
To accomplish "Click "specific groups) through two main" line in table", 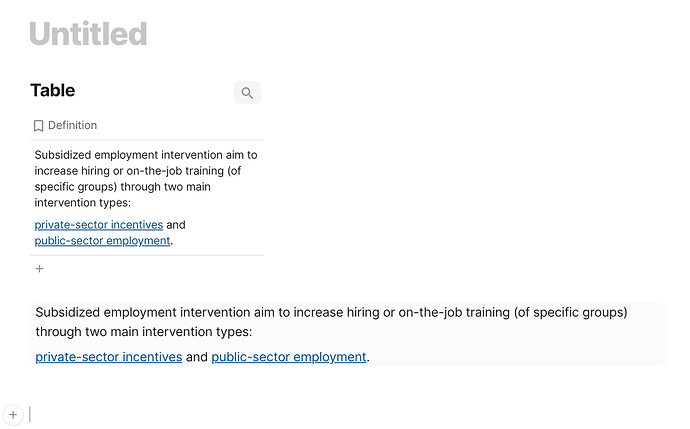I will 122,187.
